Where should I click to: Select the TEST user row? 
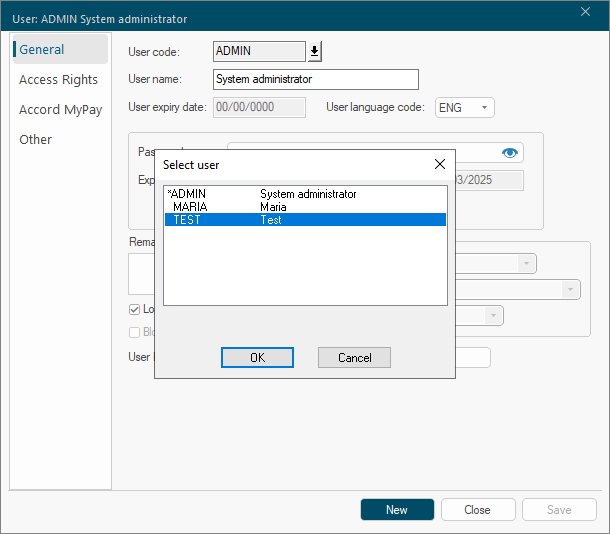305,220
